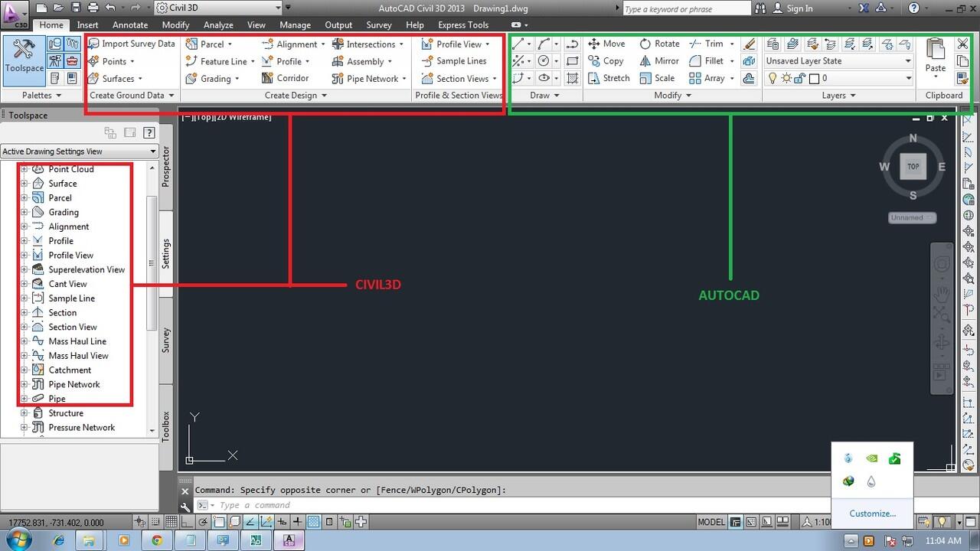Expand the Create Design panel flyout
The width and height of the screenshot is (980, 551).
pyautogui.click(x=296, y=96)
